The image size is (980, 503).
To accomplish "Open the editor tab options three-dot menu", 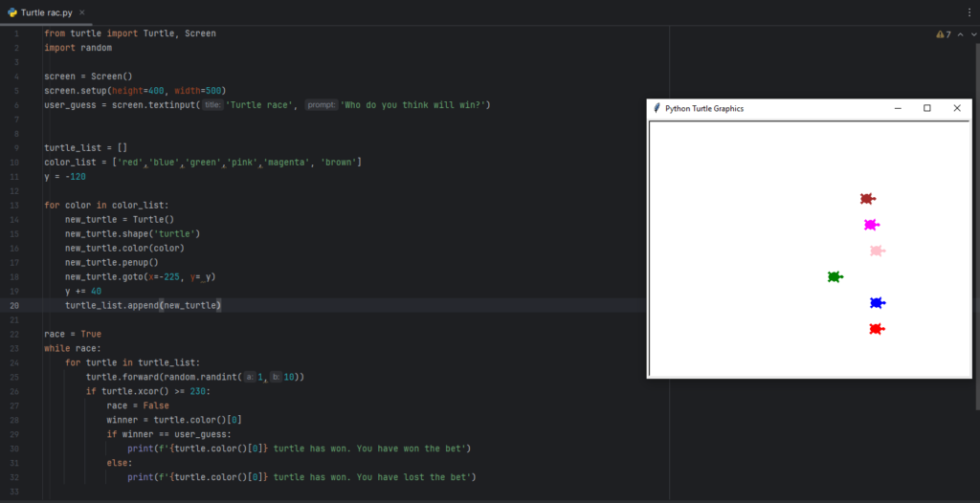I will (970, 11).
